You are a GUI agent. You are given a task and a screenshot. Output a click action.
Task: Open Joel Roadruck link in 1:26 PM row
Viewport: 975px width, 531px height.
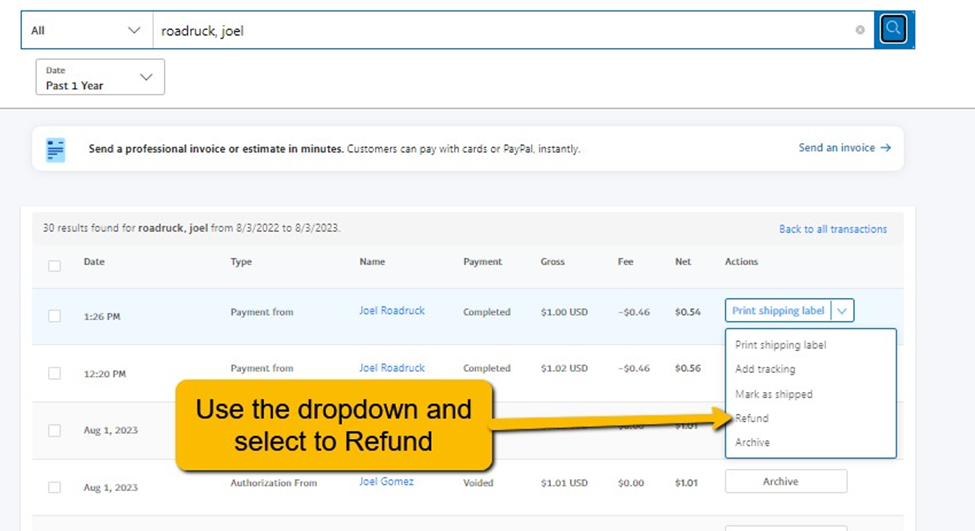pyautogui.click(x=392, y=310)
